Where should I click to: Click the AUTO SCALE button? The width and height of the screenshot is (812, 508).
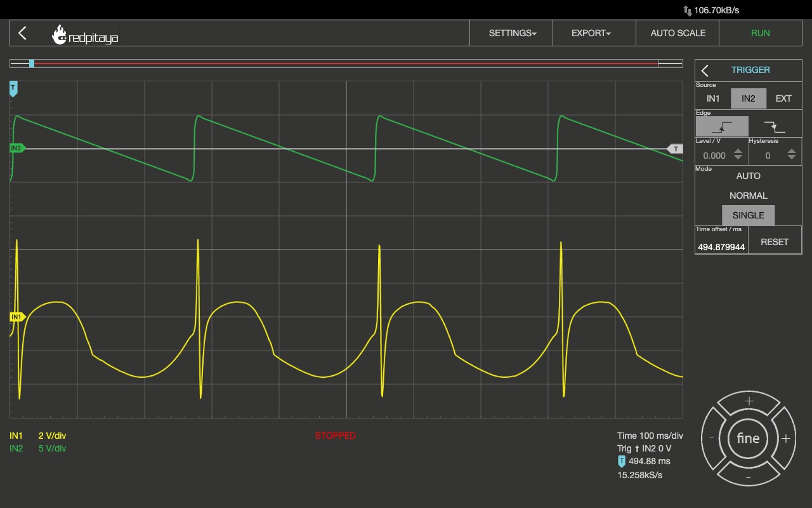point(678,33)
